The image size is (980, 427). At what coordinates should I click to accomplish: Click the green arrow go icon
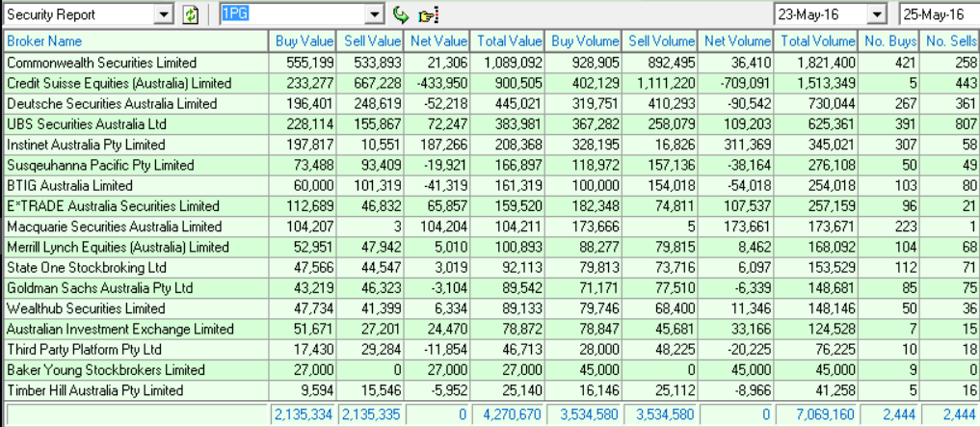(401, 13)
